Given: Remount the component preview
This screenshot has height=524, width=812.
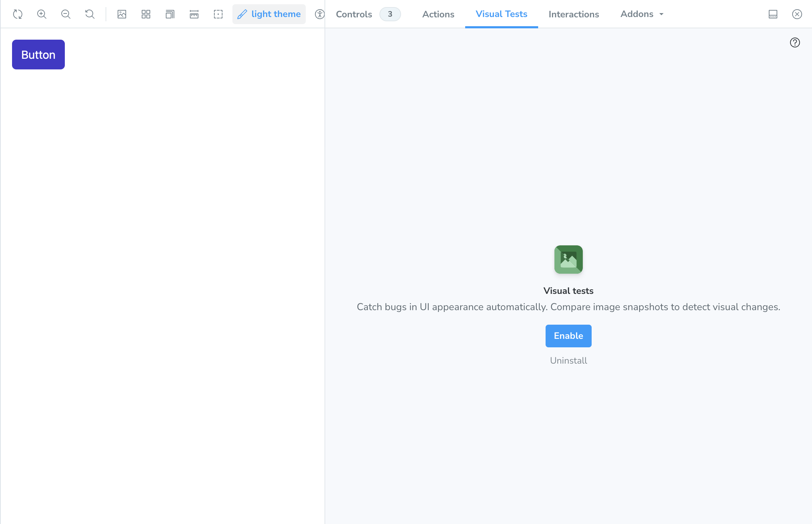Looking at the screenshot, I should [x=17, y=14].
